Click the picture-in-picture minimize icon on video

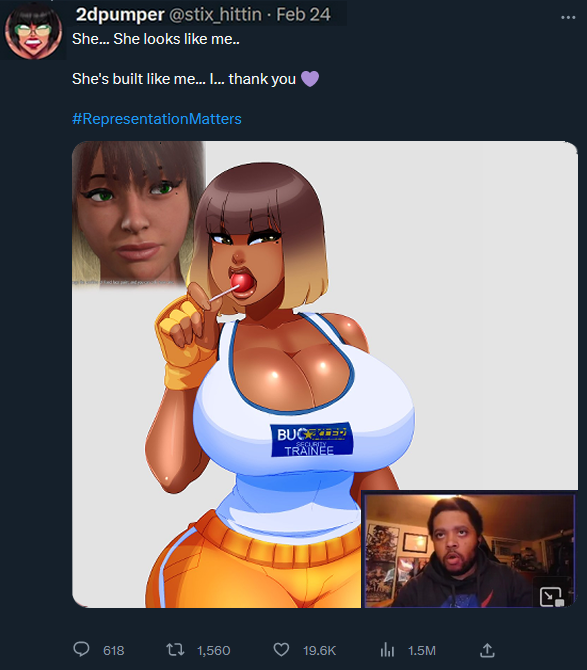coord(552,597)
